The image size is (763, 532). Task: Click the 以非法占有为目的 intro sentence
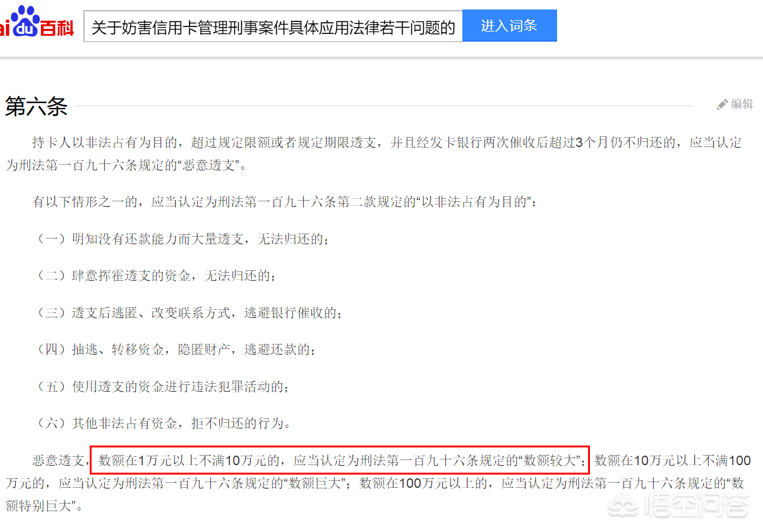[x=284, y=203]
